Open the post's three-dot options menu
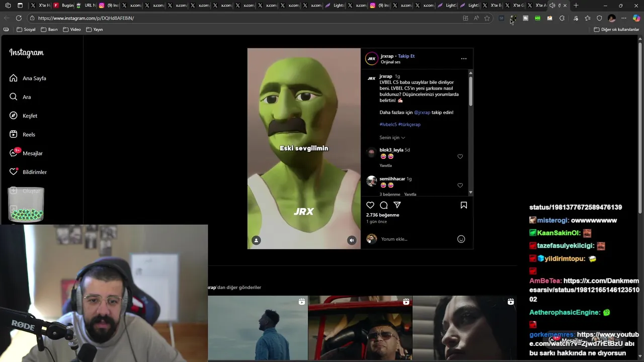This screenshot has width=644, height=362. (x=464, y=59)
